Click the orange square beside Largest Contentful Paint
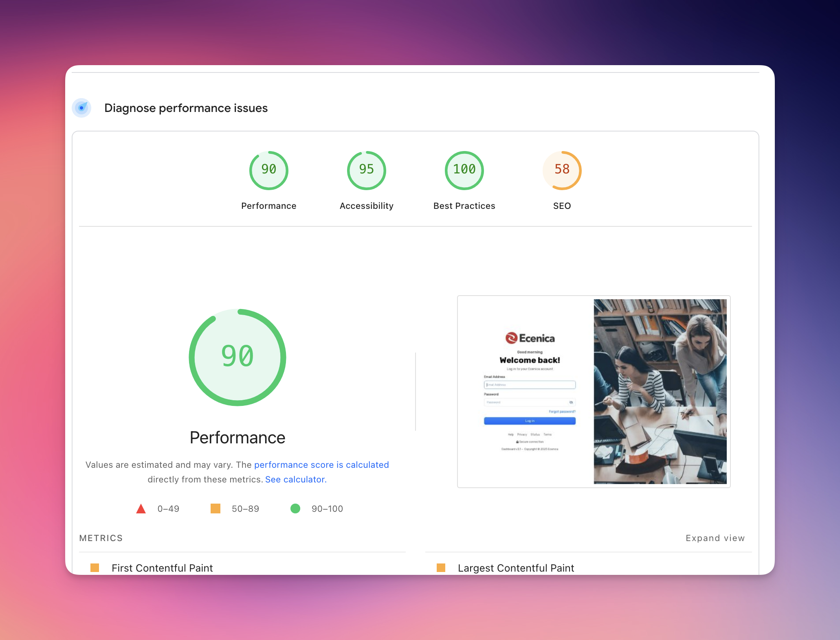The image size is (840, 640). 441,568
